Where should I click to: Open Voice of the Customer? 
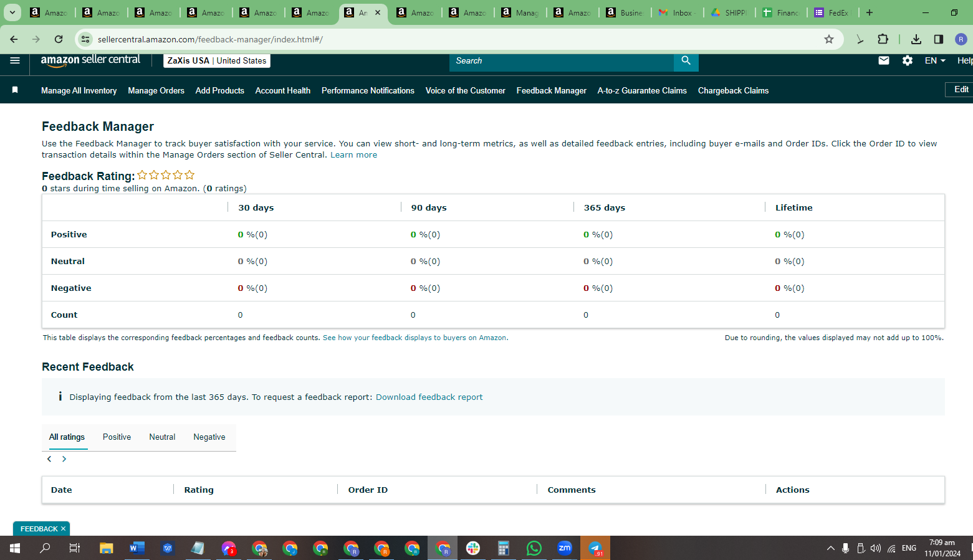coord(465,90)
